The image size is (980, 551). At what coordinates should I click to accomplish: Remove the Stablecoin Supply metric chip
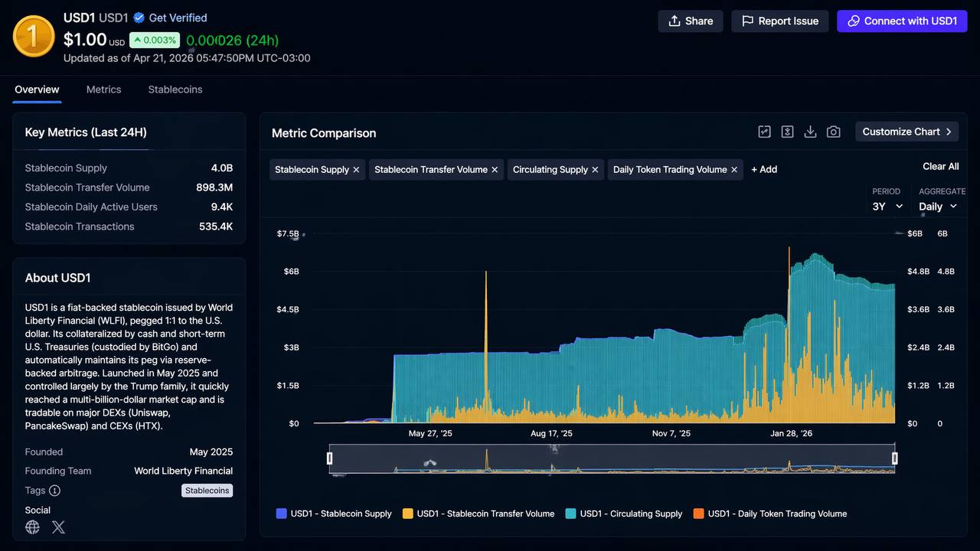(x=356, y=170)
